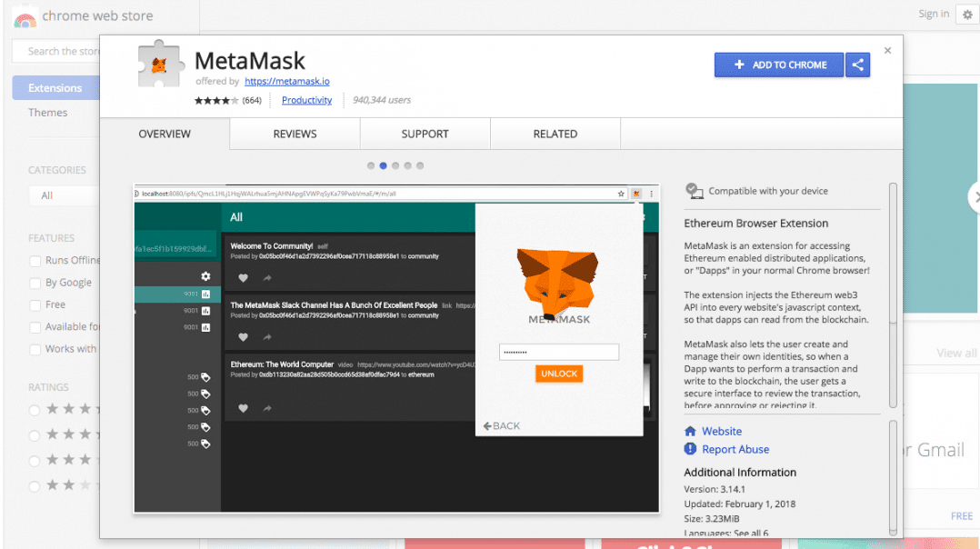Switch to the Related tab
Image resolution: width=980 pixels, height=549 pixels.
[x=555, y=134]
